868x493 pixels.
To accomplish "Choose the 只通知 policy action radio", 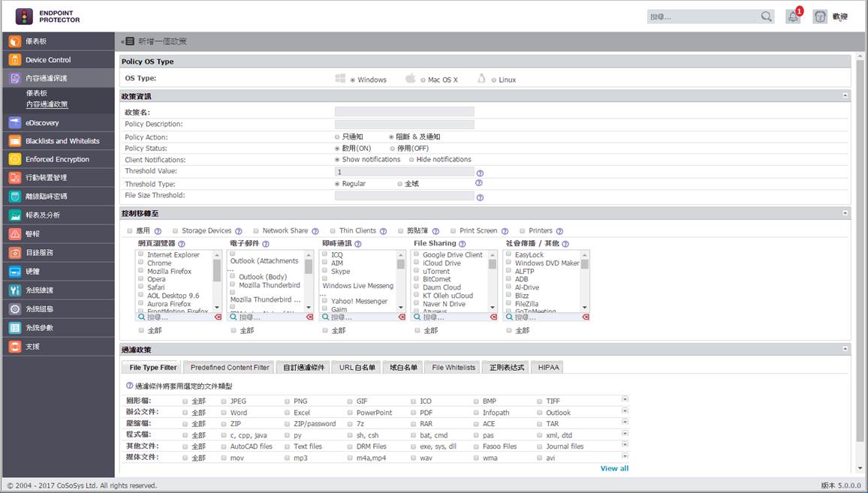I will [337, 137].
